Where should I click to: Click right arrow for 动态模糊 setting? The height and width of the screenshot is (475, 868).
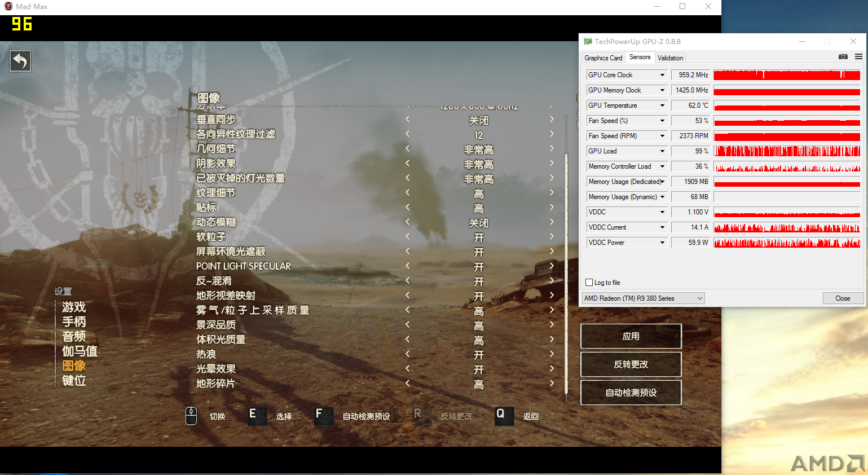[552, 222]
